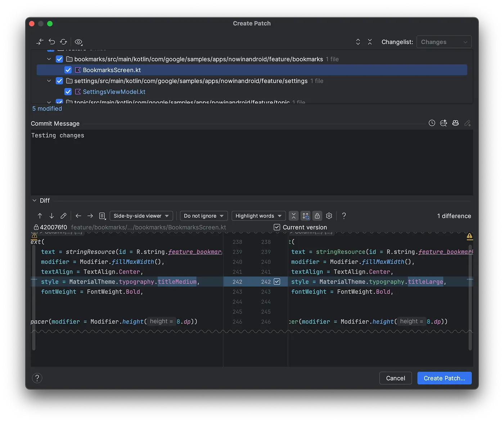Click the eye view options icon
Image resolution: width=504 pixels, height=423 pixels.
click(x=78, y=42)
